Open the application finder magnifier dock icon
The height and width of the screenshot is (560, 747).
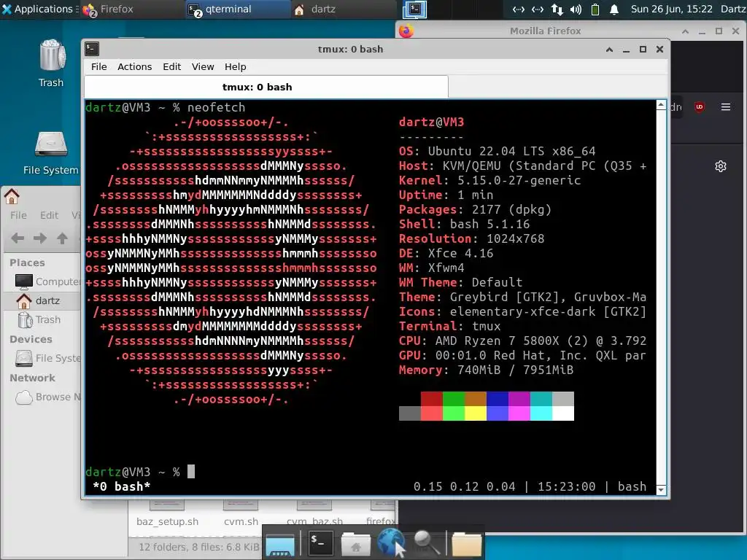click(x=426, y=542)
